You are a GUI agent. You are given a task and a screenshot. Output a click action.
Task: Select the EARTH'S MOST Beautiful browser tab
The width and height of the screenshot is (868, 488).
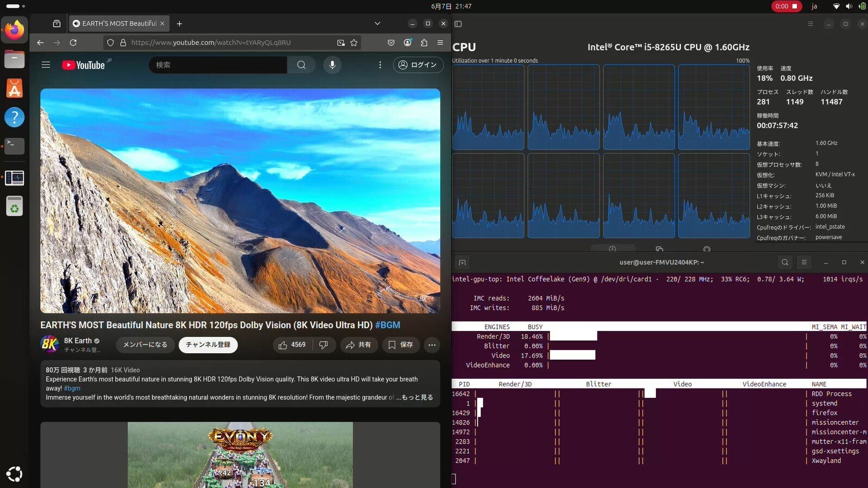click(119, 23)
